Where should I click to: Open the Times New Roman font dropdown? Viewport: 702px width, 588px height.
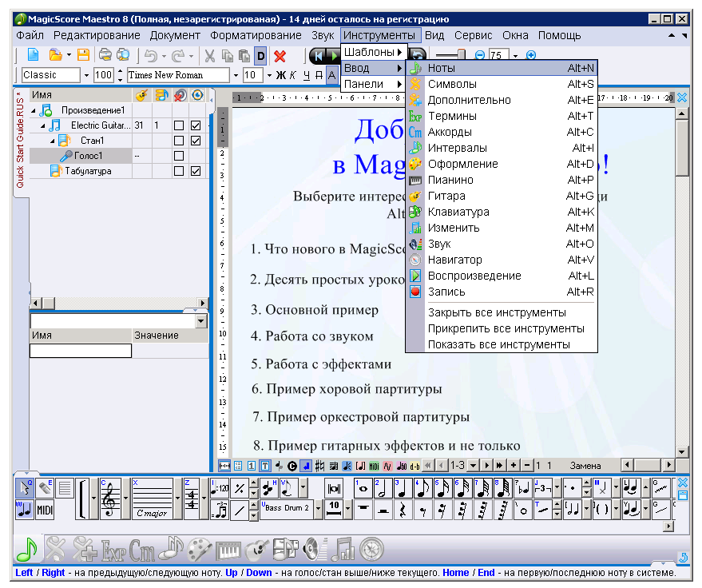(236, 75)
